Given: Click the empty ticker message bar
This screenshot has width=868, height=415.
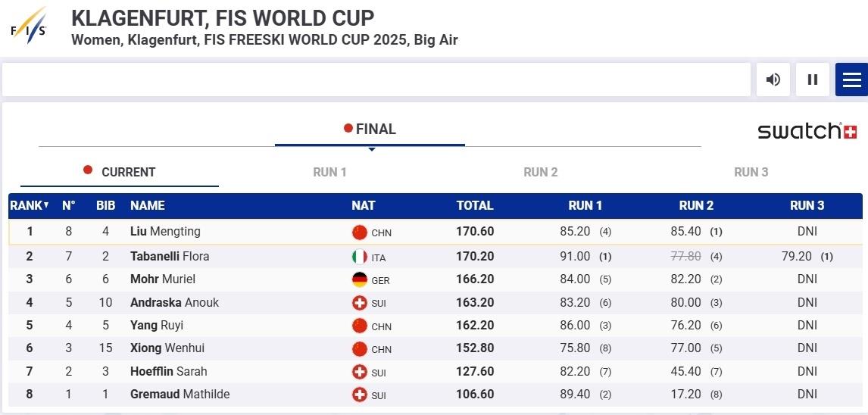Looking at the screenshot, I should (x=376, y=80).
